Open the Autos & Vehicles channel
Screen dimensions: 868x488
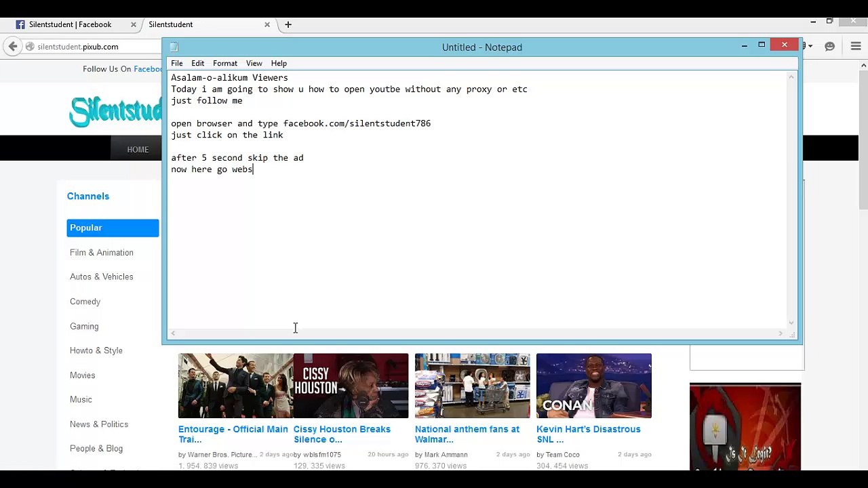pyautogui.click(x=101, y=277)
